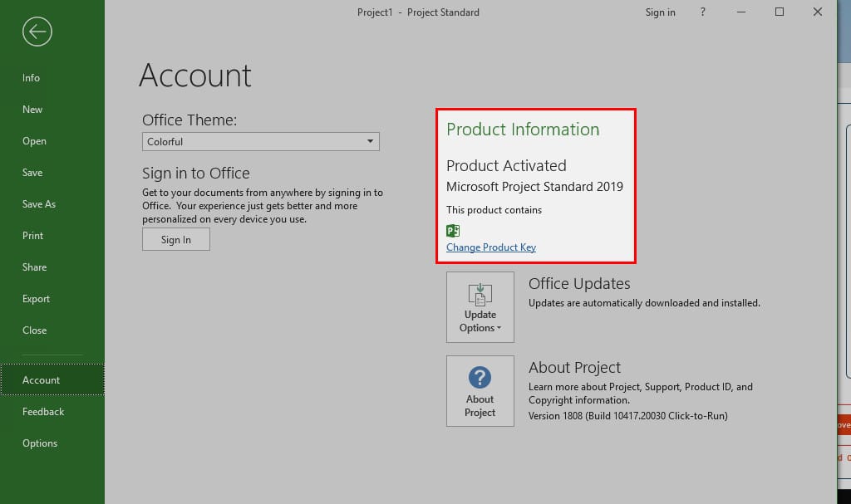The height and width of the screenshot is (504, 851).
Task: Click the Project app icon under product contains
Action: pyautogui.click(x=453, y=231)
